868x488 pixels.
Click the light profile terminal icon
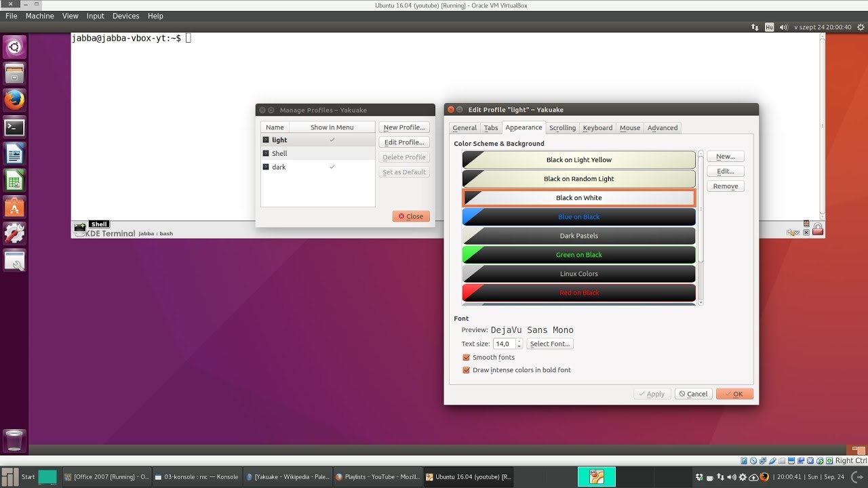click(266, 140)
